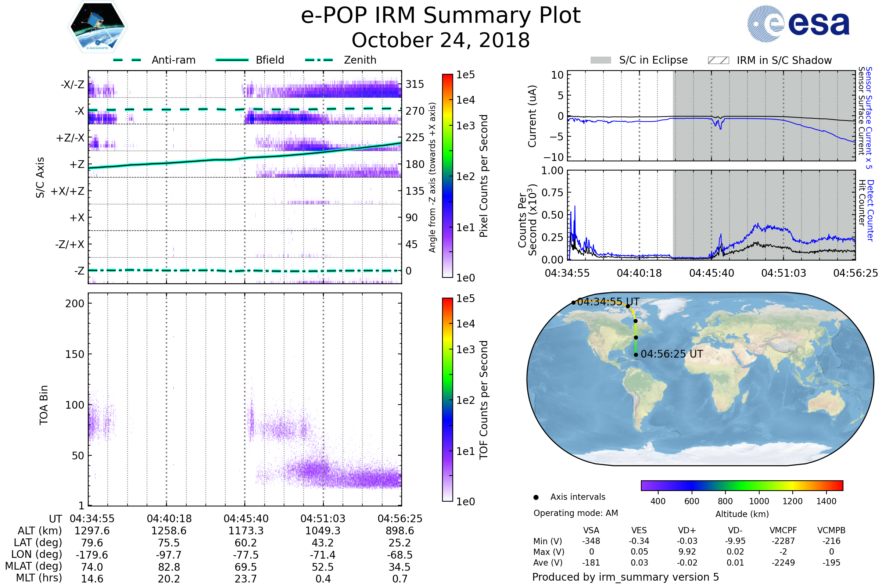Viewport: 882px width, 588px height.
Task: Click the S/C in Eclipse gray swatch
Action: (x=600, y=60)
